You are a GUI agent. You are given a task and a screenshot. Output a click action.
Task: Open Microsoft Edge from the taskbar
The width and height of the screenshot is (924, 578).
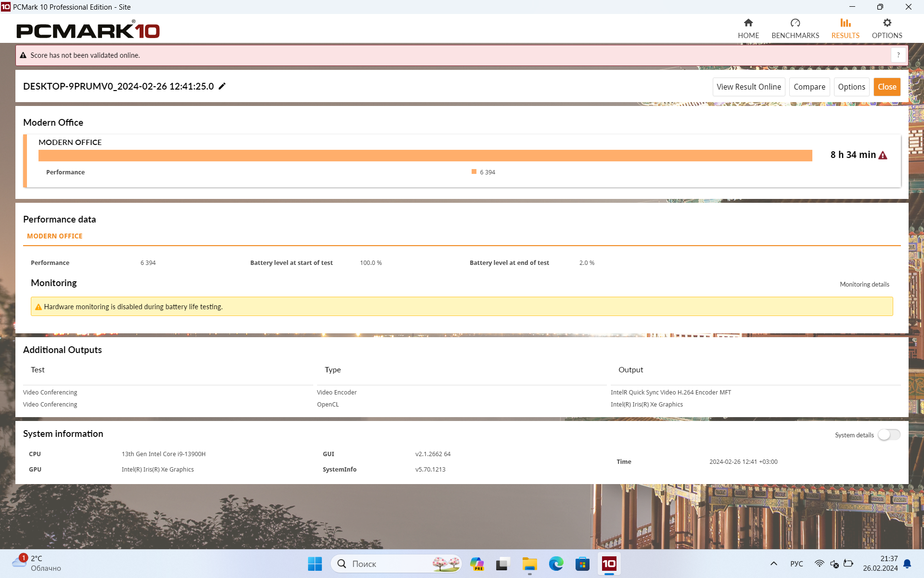click(x=556, y=564)
